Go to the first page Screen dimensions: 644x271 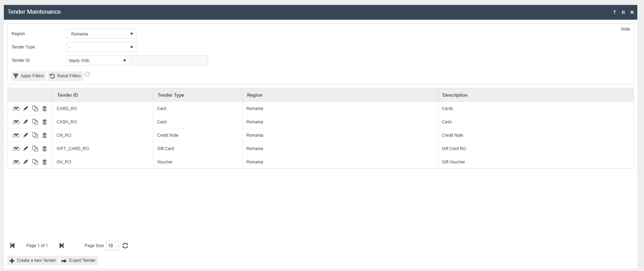(x=13, y=246)
